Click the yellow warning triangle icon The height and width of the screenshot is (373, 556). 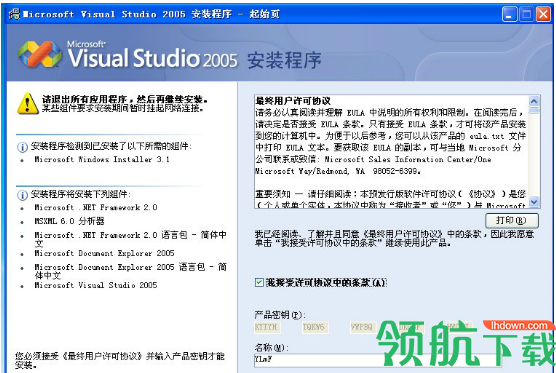pos(28,104)
